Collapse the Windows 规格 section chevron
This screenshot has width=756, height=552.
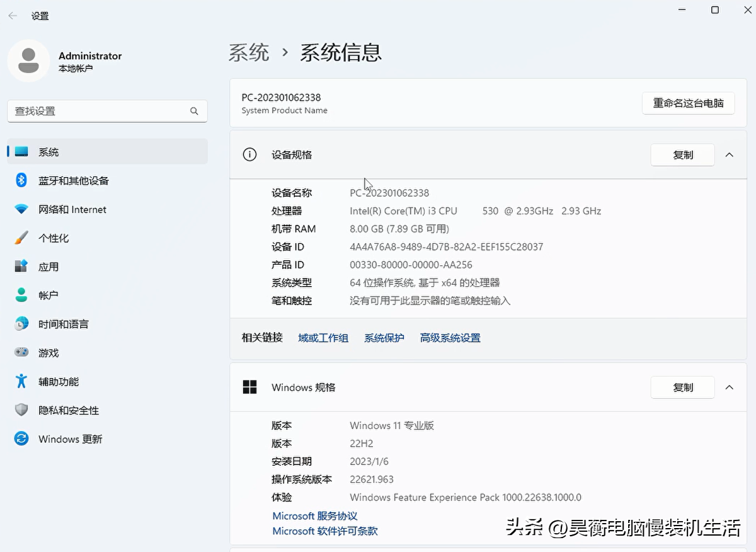(x=730, y=388)
